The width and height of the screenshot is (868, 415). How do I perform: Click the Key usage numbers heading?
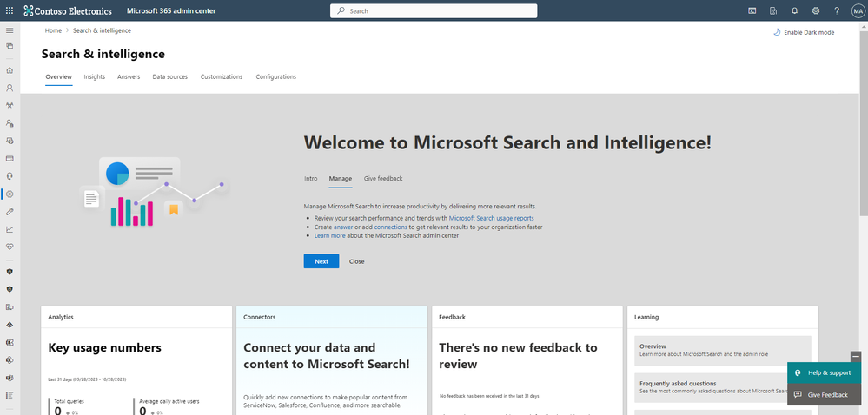point(104,347)
